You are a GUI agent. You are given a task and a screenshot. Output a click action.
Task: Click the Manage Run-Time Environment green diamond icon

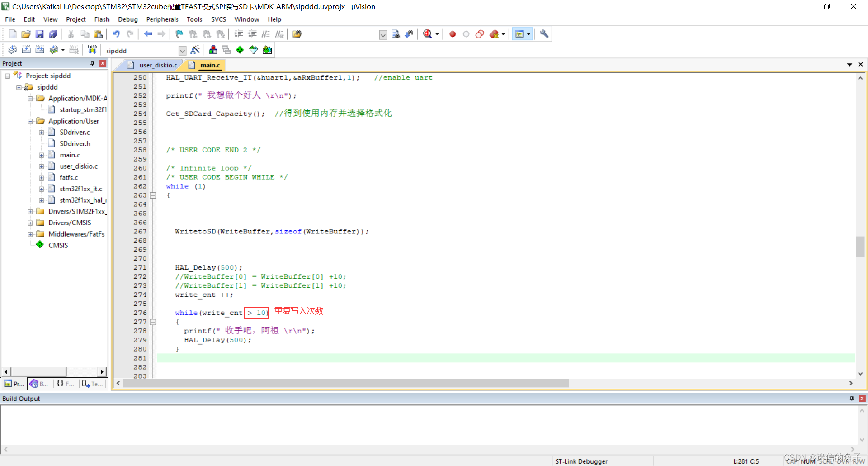pos(240,50)
